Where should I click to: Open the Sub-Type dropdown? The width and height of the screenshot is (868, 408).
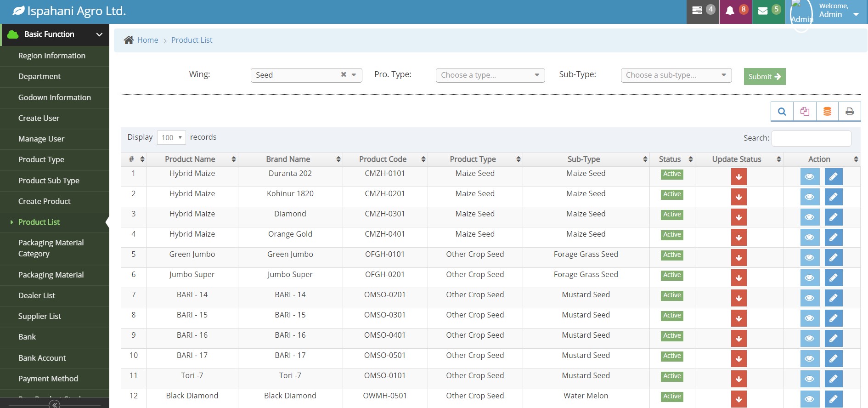tap(676, 75)
